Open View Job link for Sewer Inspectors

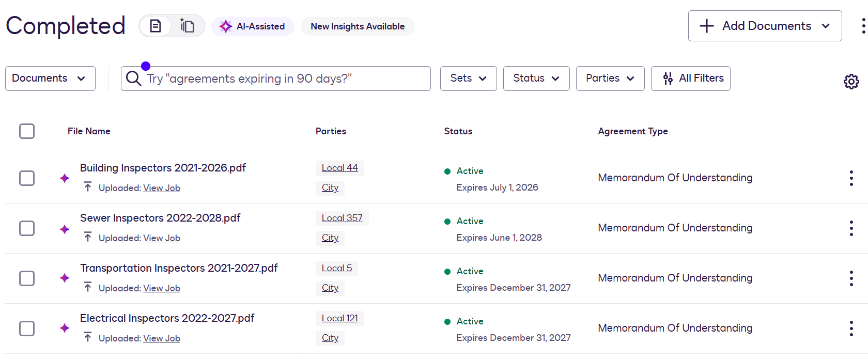[x=162, y=238]
